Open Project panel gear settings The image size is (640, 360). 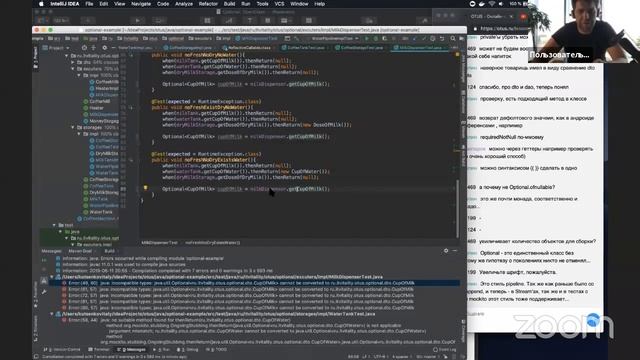(104, 48)
